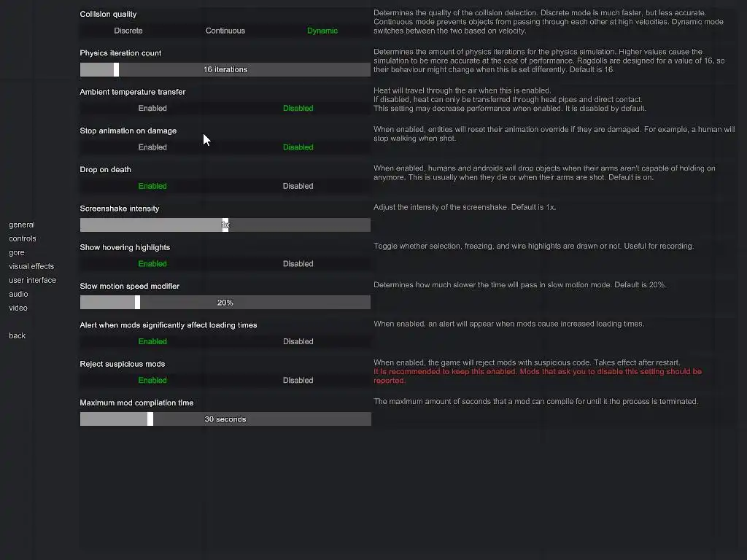
Task: Click back to leave settings
Action: (18, 335)
